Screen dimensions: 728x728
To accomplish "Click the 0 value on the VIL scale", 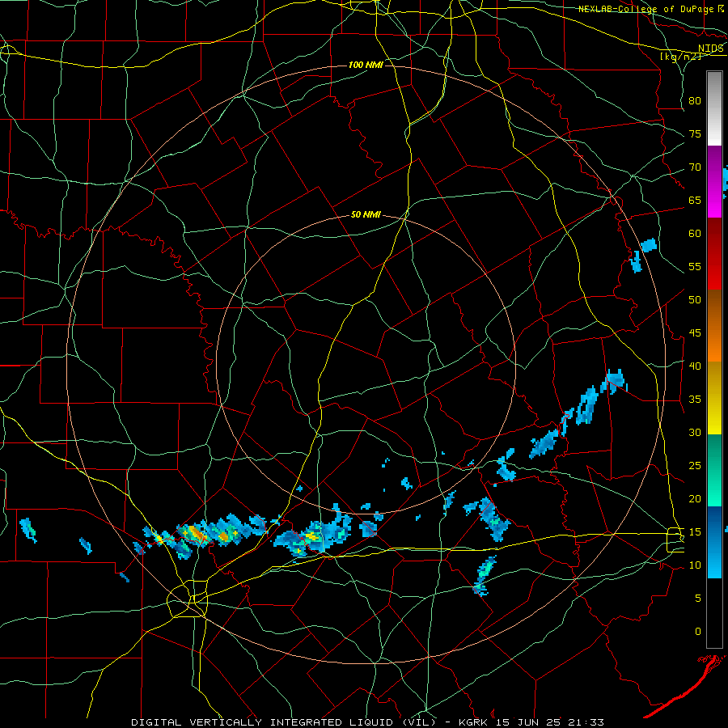I will tap(698, 632).
